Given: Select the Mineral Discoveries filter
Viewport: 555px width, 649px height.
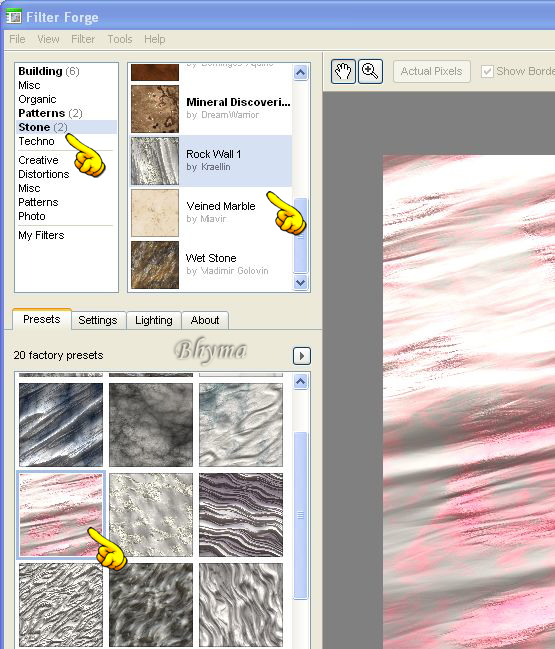Looking at the screenshot, I should click(x=211, y=108).
